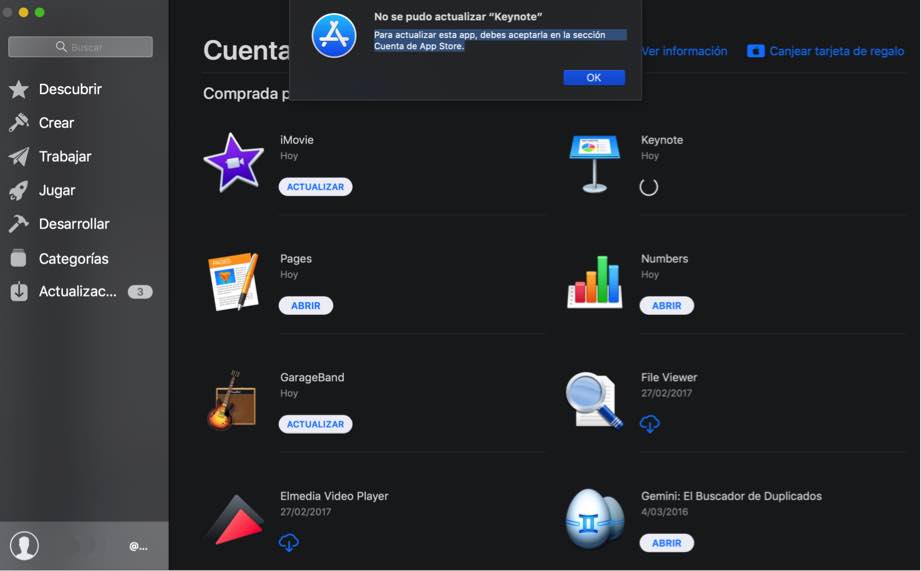Click the ABRIR button for Pages
This screenshot has width=921, height=571.
(306, 305)
